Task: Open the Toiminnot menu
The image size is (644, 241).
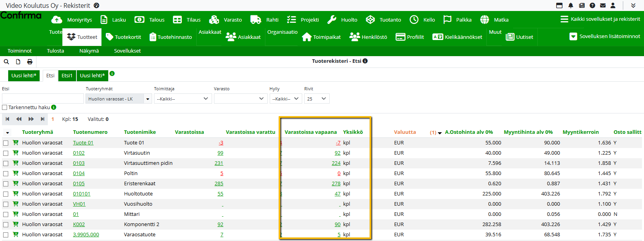Action: click(x=20, y=51)
